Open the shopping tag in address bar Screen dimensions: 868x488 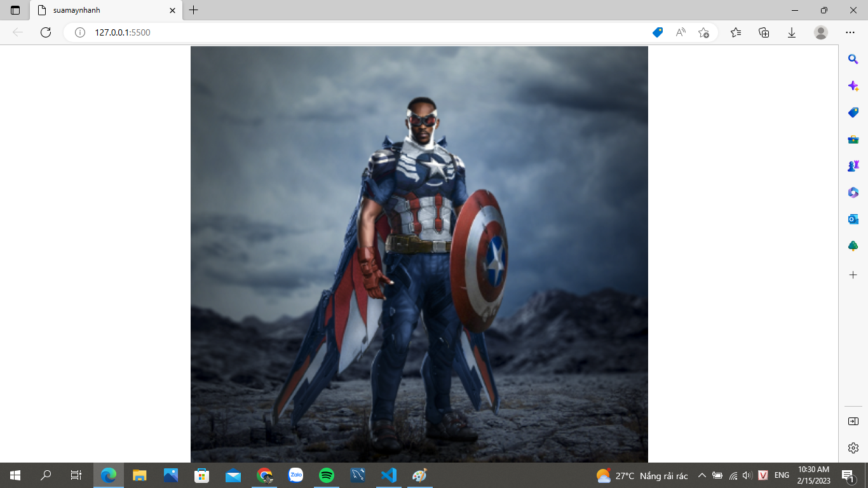(658, 32)
